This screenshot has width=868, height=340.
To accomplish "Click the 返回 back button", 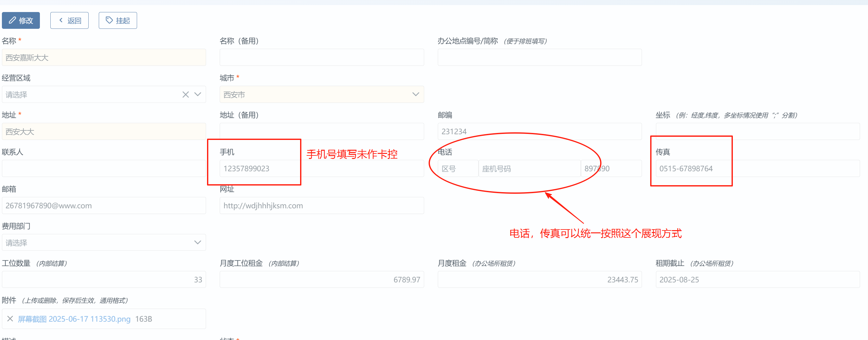I will (69, 21).
